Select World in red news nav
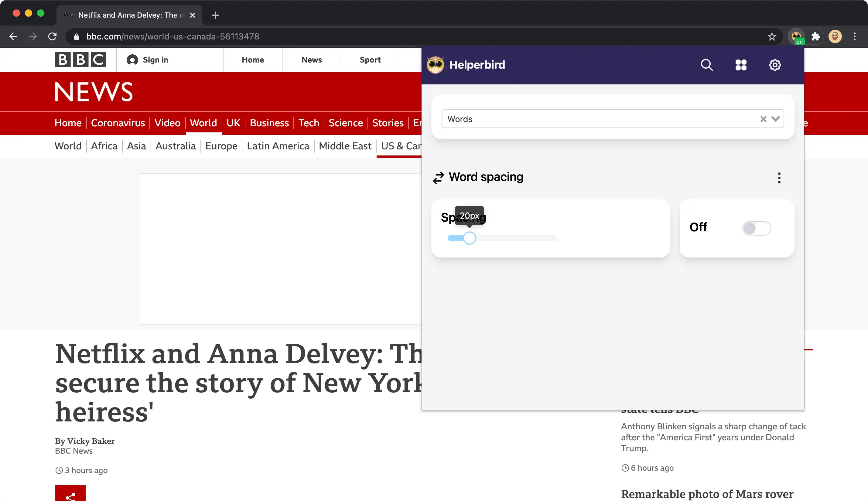The height and width of the screenshot is (501, 868). pyautogui.click(x=203, y=123)
